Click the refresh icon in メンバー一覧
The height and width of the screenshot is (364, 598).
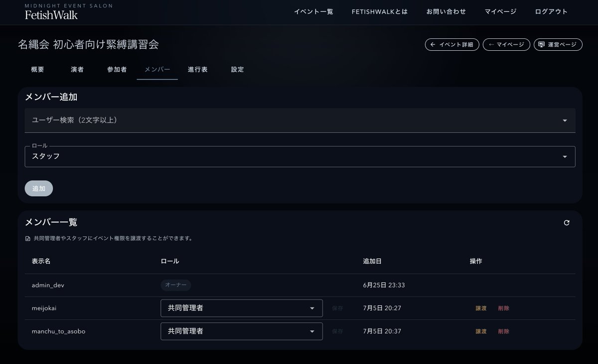(x=566, y=223)
